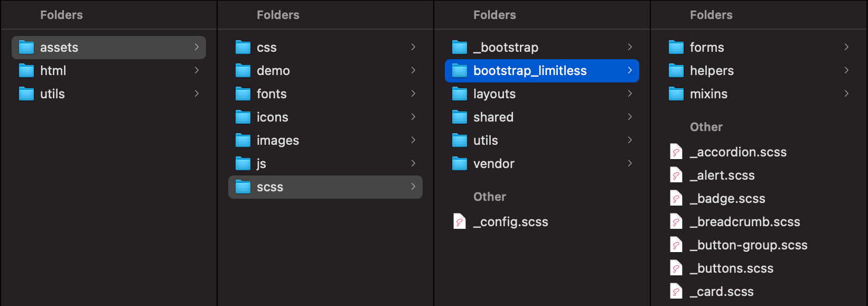The width and height of the screenshot is (868, 306).
Task: Expand the css folder chevron
Action: point(413,47)
